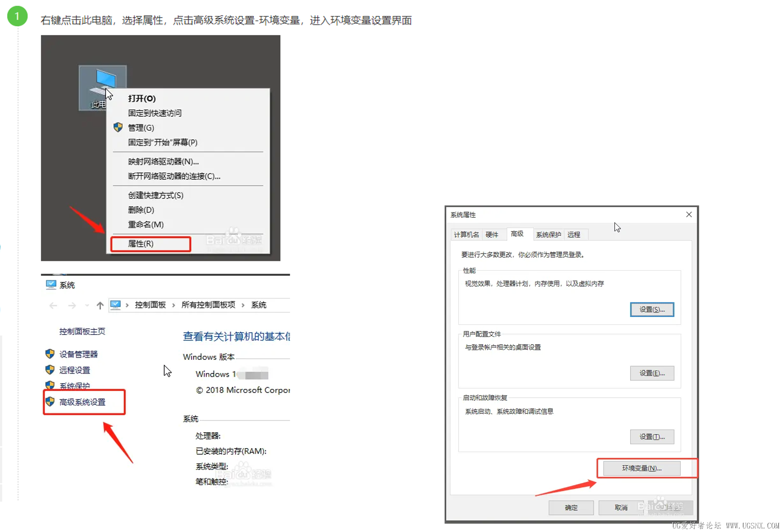Image resolution: width=782 pixels, height=532 pixels.
Task: Open 高级系统设置 link in sidebar
Action: (x=82, y=402)
